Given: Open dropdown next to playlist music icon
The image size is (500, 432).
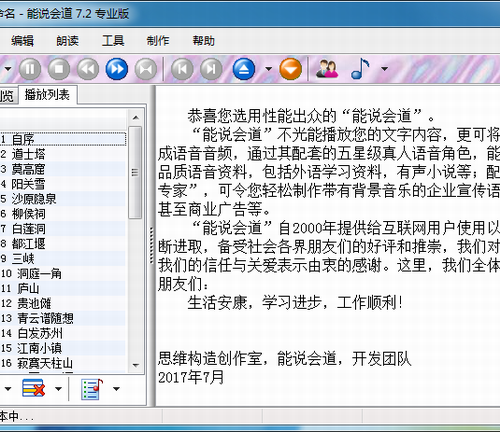Looking at the screenshot, I should (x=116, y=389).
